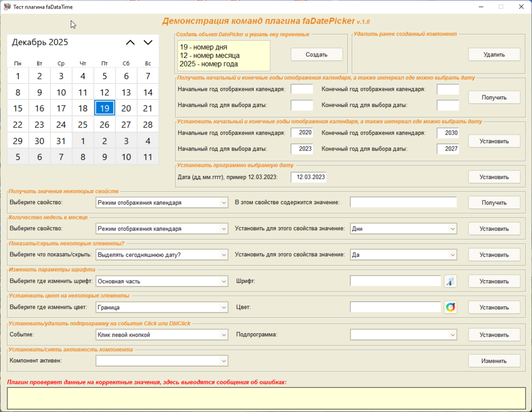Click the 'Цвет' color input field
The height and width of the screenshot is (412, 532).
(395, 307)
